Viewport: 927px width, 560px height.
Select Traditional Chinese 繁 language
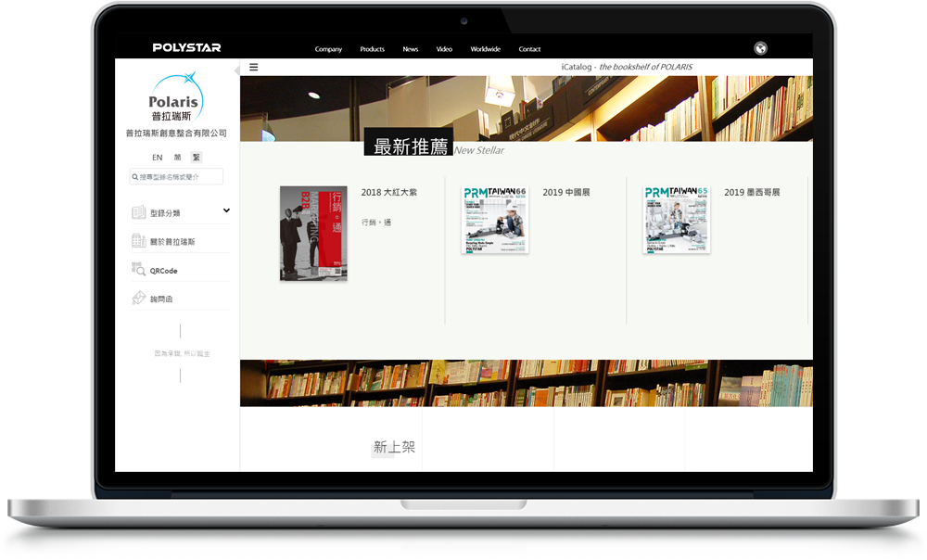[x=196, y=158]
